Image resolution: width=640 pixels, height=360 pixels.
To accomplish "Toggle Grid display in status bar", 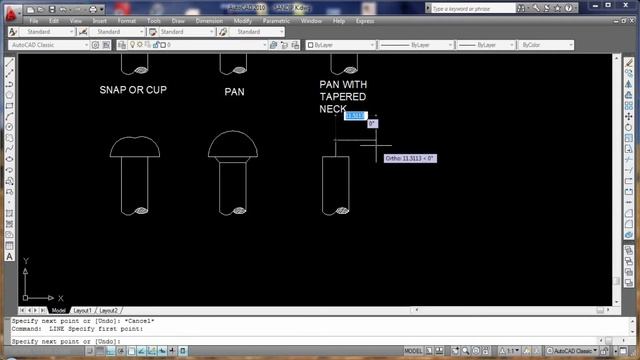I will (x=100, y=351).
